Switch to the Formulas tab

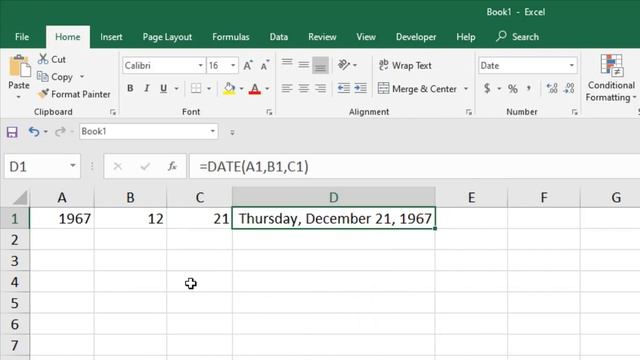tap(231, 37)
